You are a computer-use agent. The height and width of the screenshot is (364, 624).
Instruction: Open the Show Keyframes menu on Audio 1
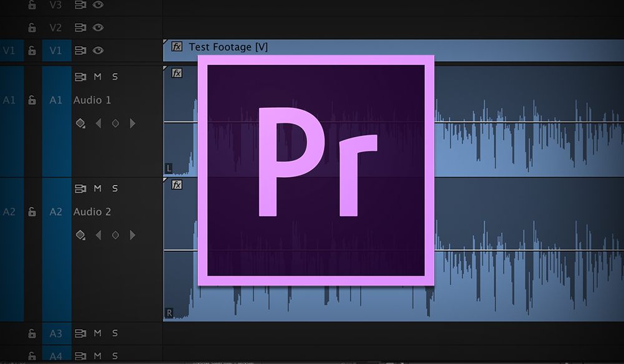(80, 123)
